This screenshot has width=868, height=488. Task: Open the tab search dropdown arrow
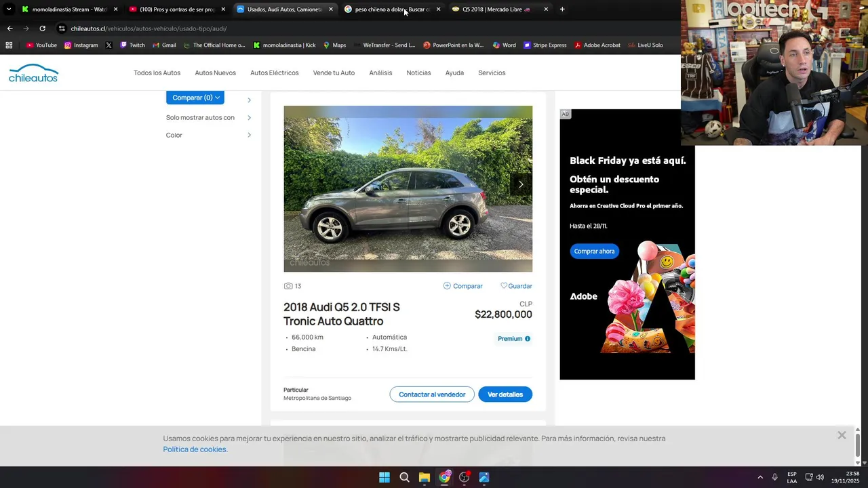(9, 9)
